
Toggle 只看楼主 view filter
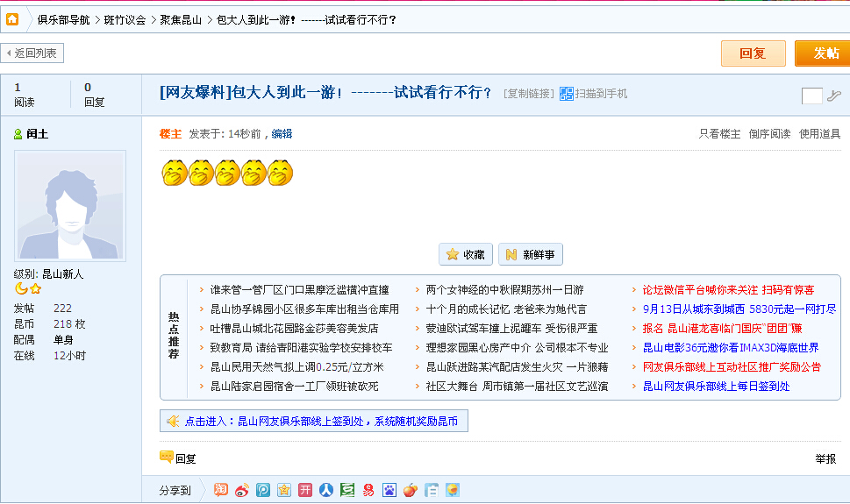click(719, 134)
